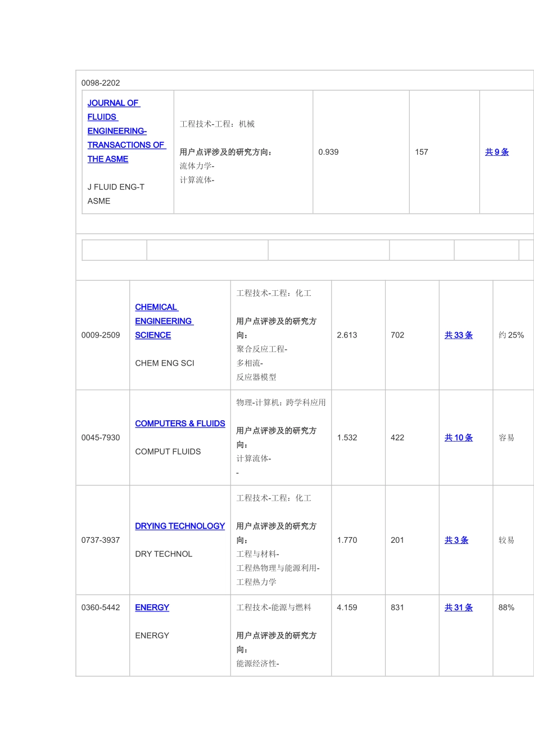
Task: Click the count value 702
Action: [397, 335]
